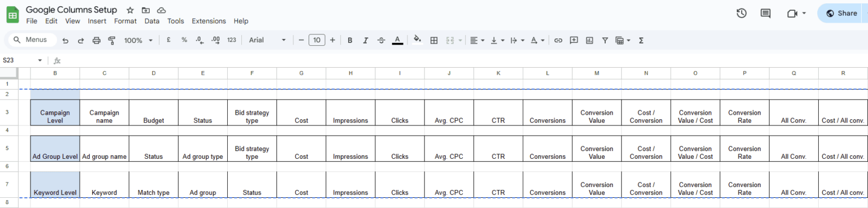Toggle strikethrough formatting
The height and width of the screenshot is (208, 868).
coord(381,40)
